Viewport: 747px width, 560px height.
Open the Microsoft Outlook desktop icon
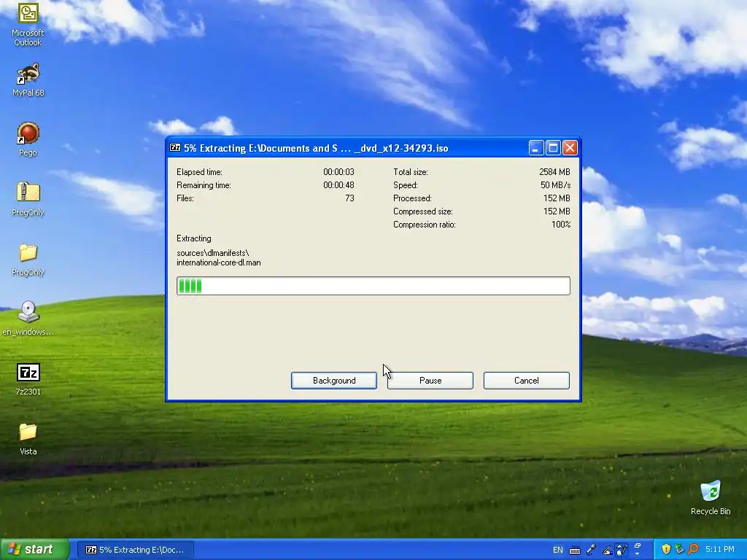point(28,24)
